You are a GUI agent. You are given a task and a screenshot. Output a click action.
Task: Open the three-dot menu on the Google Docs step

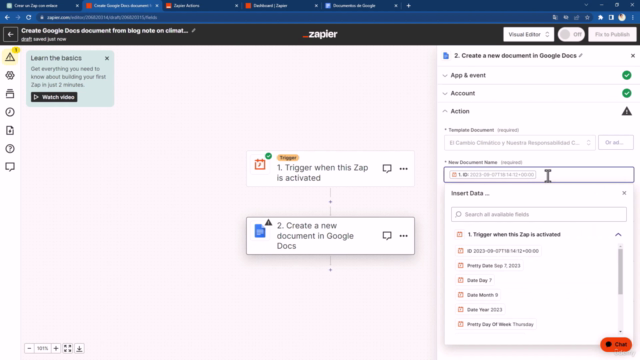404,236
